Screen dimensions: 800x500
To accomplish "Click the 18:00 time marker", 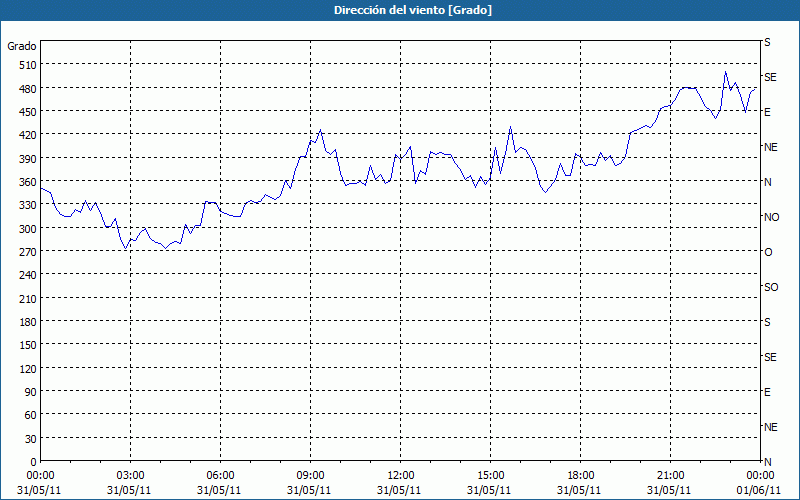I will (x=581, y=475).
